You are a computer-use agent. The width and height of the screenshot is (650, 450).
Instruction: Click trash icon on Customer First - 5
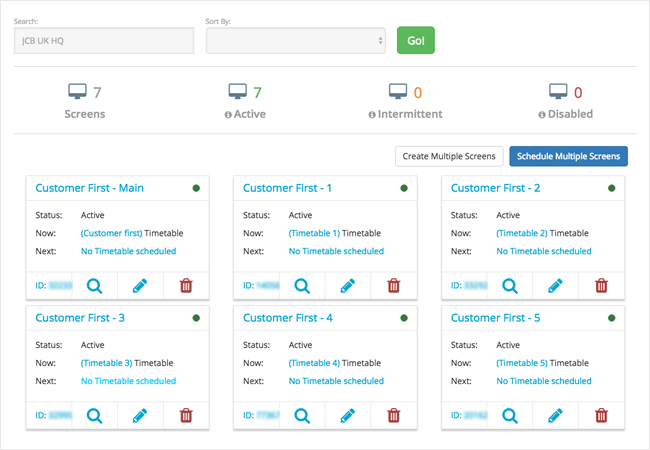coord(601,415)
